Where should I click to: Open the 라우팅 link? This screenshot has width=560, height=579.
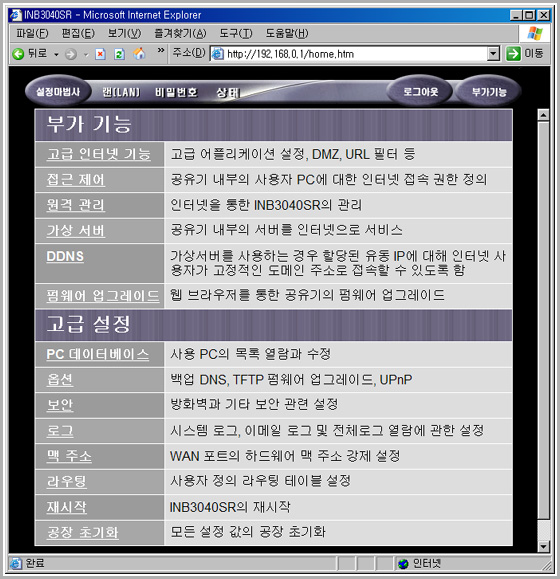pos(66,482)
